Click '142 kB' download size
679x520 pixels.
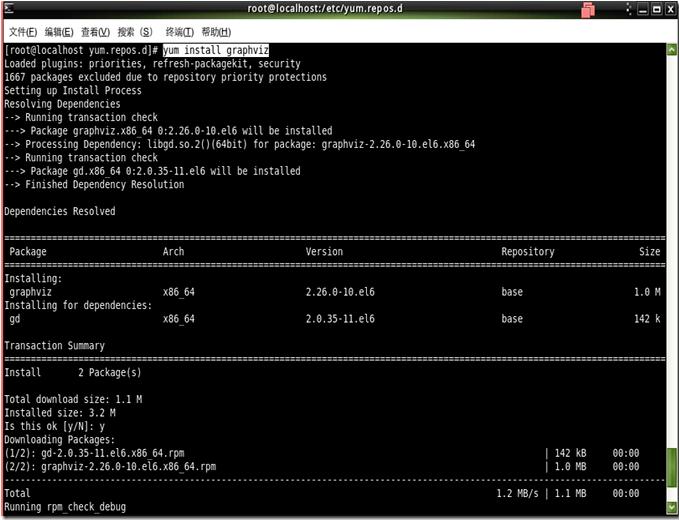click(570, 453)
